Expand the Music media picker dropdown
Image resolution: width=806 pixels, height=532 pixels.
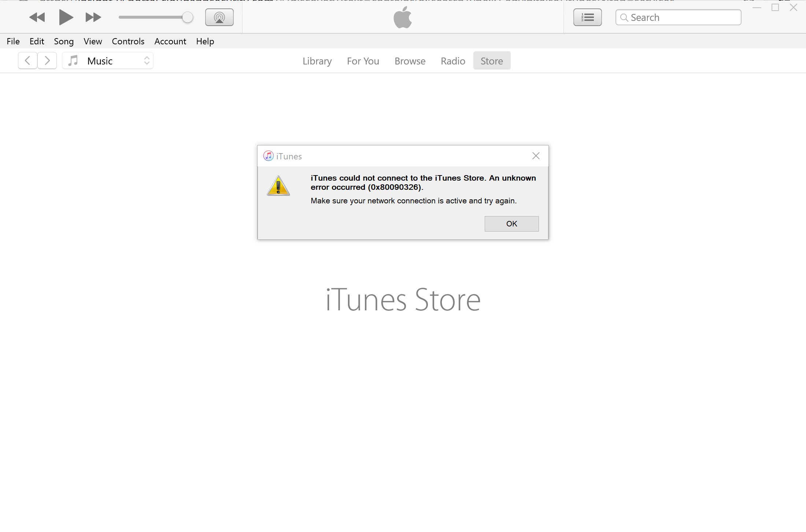(108, 60)
